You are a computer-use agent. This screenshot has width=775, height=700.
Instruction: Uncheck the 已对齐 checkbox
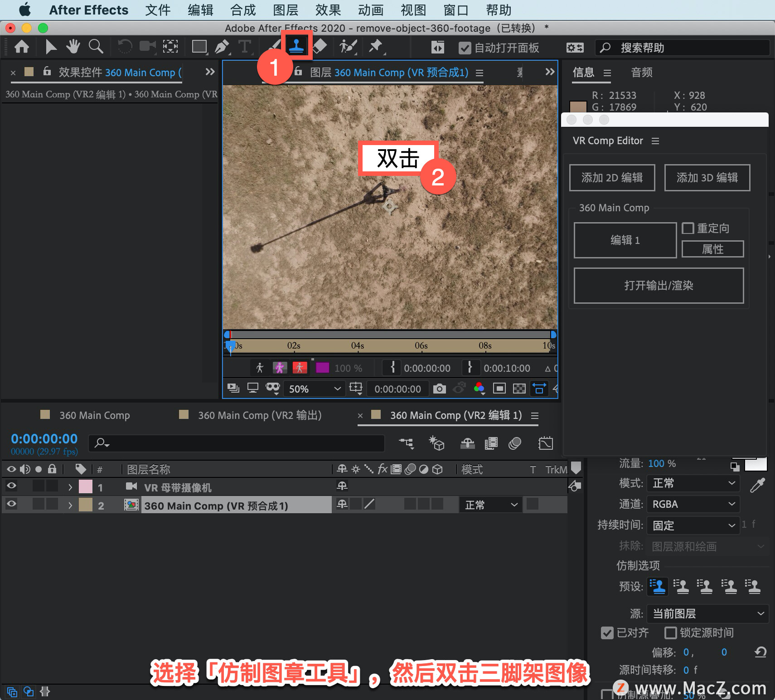[607, 632]
